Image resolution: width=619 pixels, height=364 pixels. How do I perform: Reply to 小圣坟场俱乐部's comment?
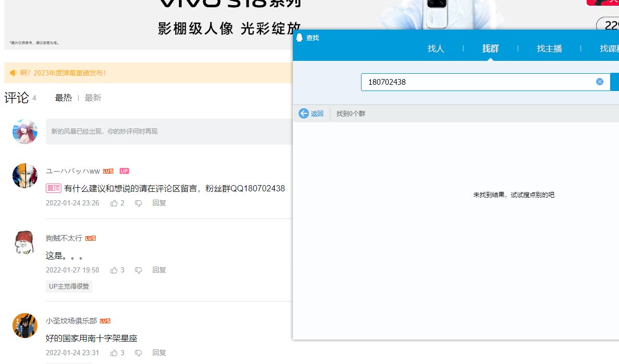click(x=159, y=353)
